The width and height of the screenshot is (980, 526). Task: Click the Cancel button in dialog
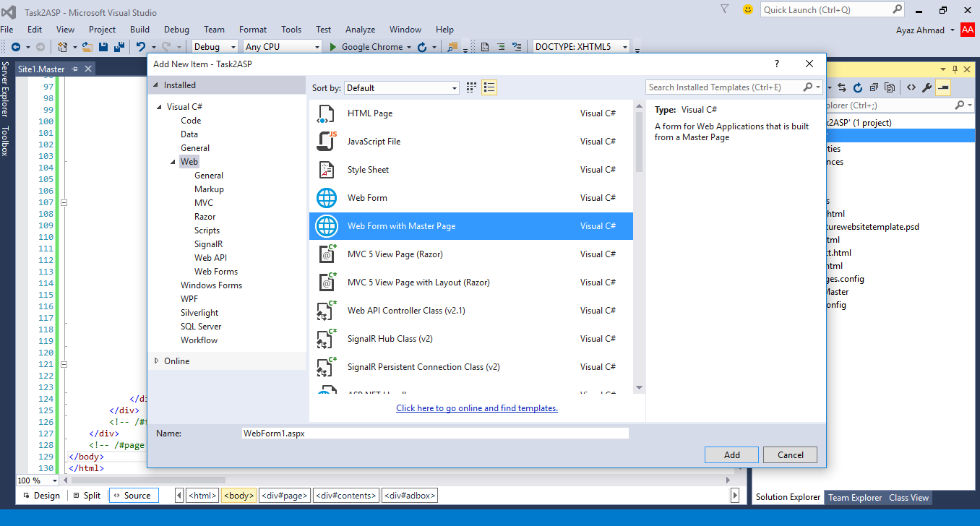(790, 454)
